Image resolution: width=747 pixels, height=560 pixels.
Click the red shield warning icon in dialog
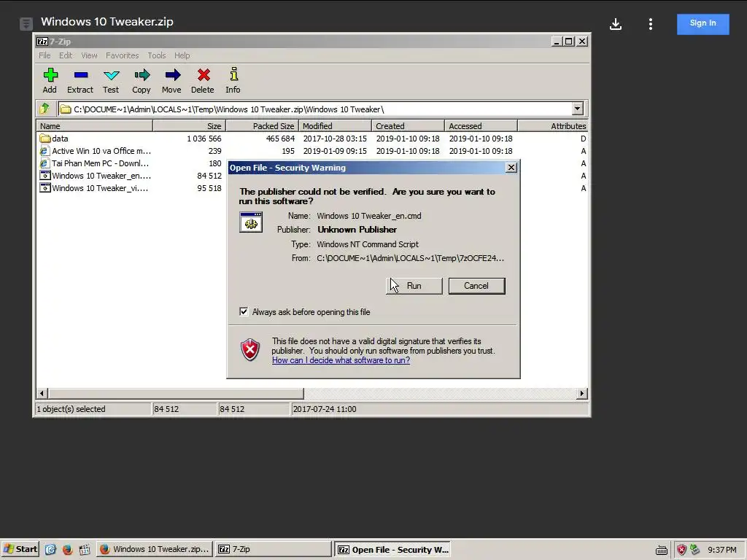250,350
